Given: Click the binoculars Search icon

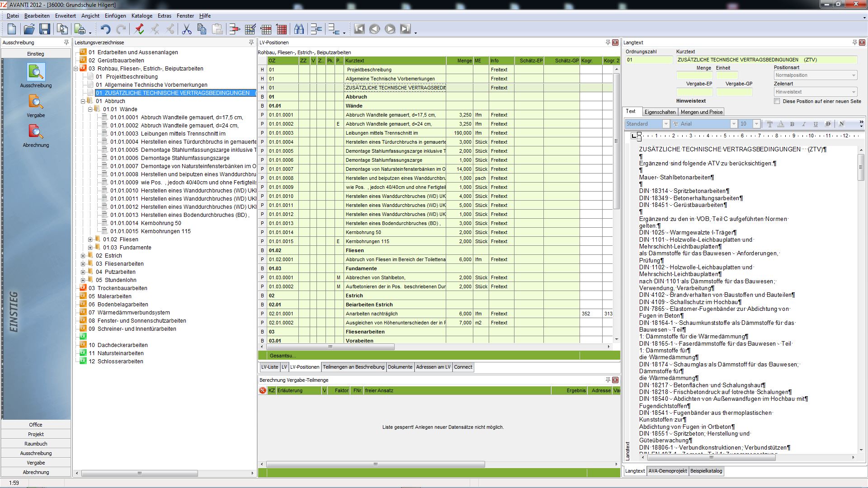Looking at the screenshot, I should [x=299, y=29].
